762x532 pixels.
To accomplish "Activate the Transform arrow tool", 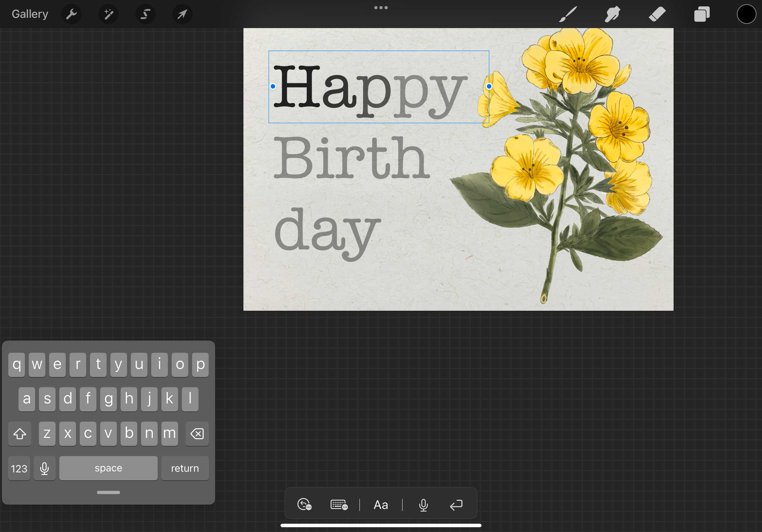I will (x=182, y=14).
